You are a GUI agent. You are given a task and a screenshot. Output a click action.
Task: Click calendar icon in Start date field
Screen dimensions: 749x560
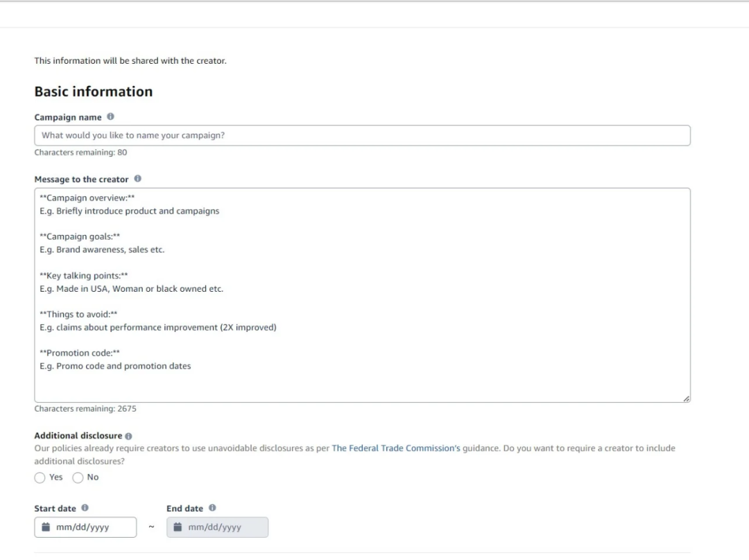[x=46, y=527]
